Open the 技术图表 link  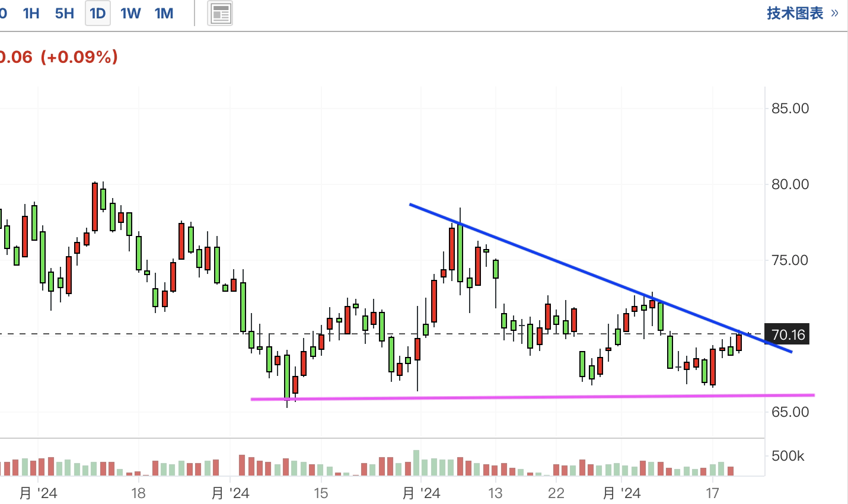[x=802, y=13]
